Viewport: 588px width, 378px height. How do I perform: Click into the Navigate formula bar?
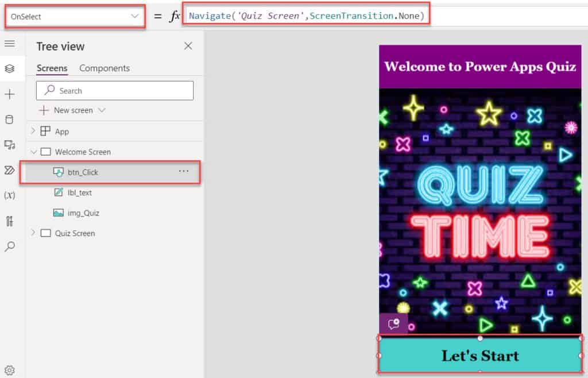tap(307, 16)
